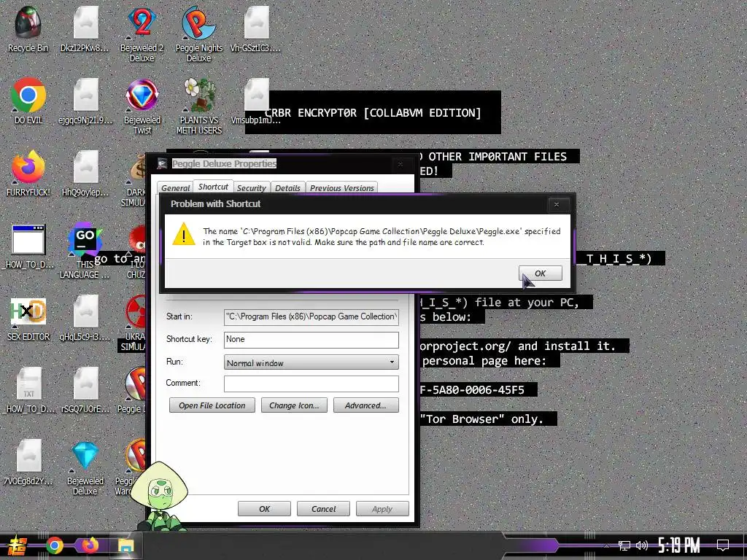Click Cancel in Peggle Deluxe Properties
The image size is (747, 560).
coord(323,508)
